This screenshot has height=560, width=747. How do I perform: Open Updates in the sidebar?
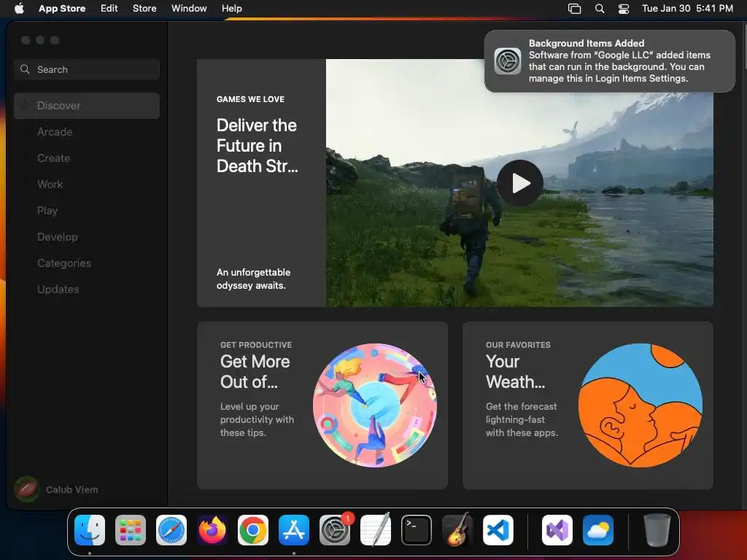[x=87, y=289]
